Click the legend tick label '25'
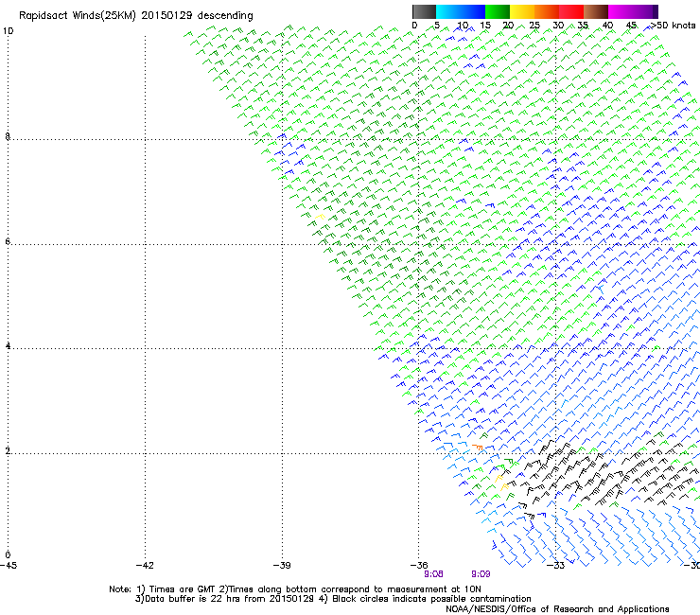Viewport: 700px width, 615px height. (x=534, y=26)
